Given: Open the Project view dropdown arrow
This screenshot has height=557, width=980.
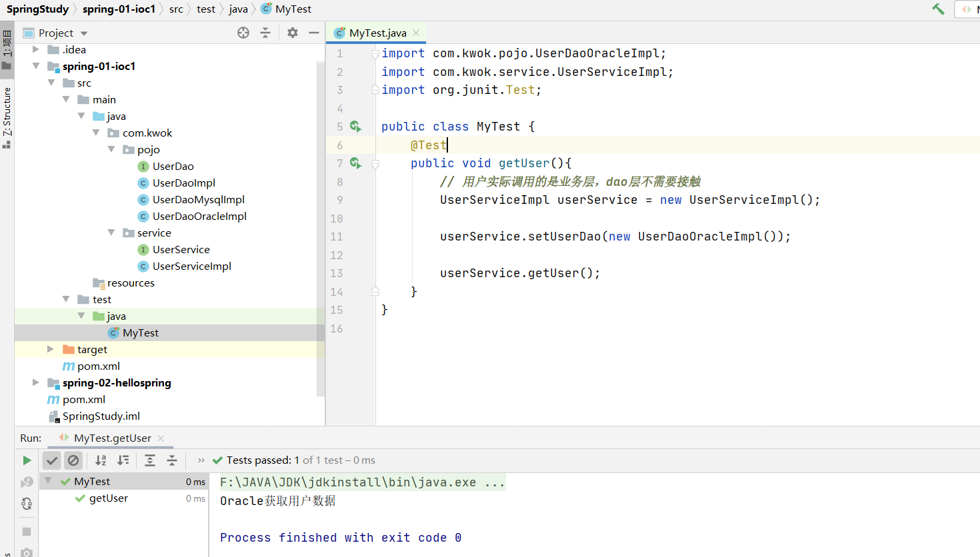Looking at the screenshot, I should [x=84, y=33].
